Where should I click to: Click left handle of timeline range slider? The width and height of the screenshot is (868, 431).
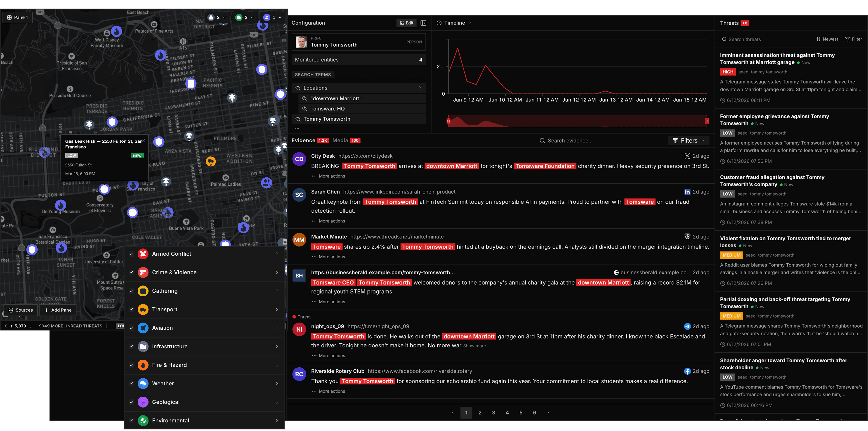[x=448, y=121]
